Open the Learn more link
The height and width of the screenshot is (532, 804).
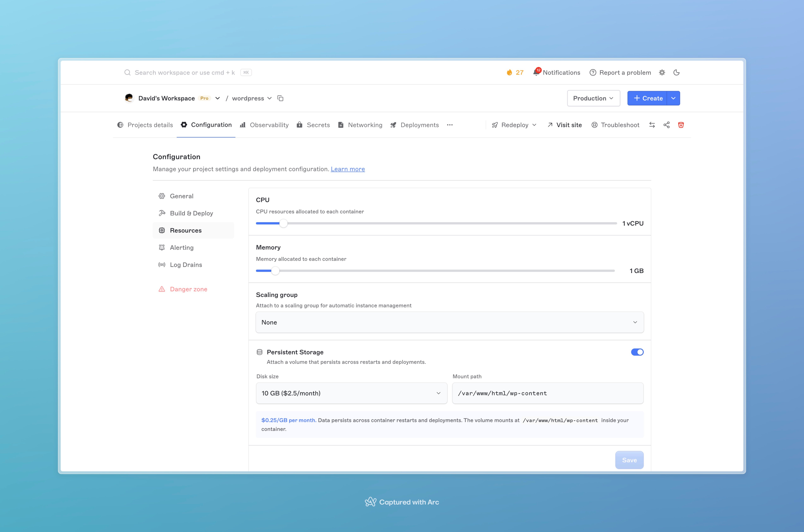point(348,169)
